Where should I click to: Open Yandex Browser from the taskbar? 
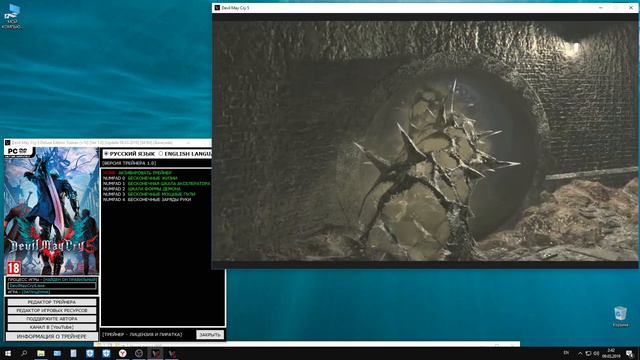pyautogui.click(x=122, y=353)
